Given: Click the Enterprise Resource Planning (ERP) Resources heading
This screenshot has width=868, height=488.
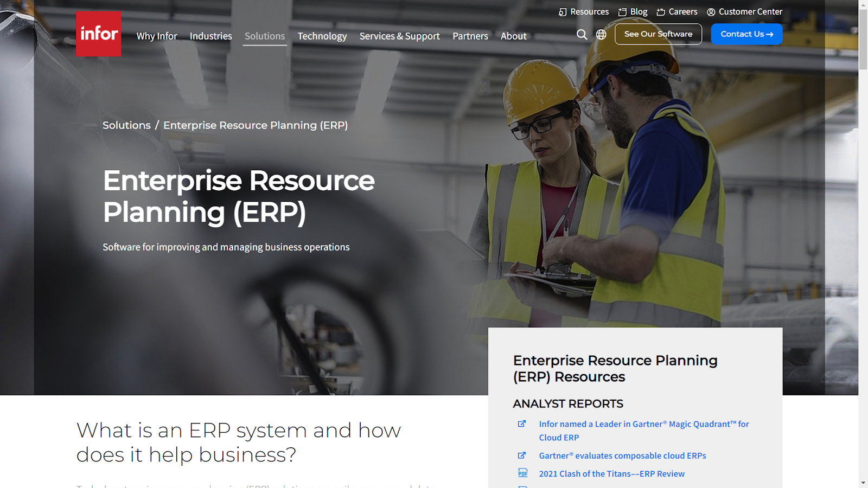Looking at the screenshot, I should point(615,368).
